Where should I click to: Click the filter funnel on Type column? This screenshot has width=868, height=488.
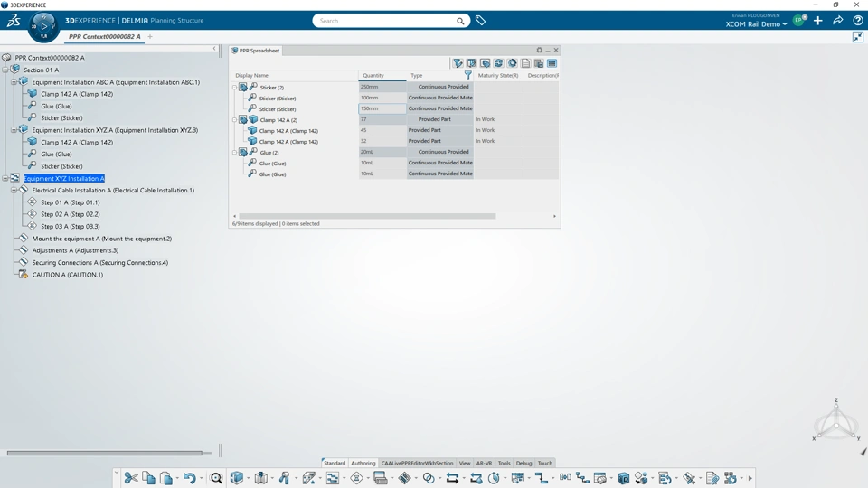[467, 75]
